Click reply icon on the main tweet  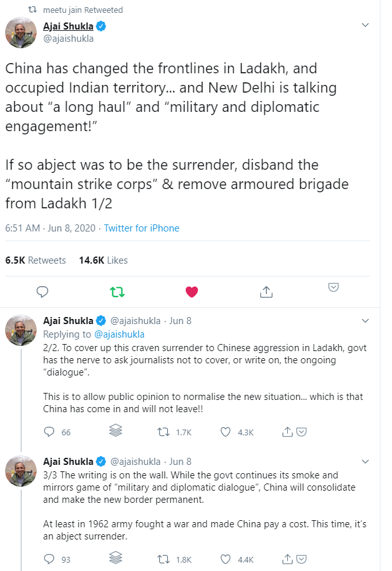coord(42,292)
